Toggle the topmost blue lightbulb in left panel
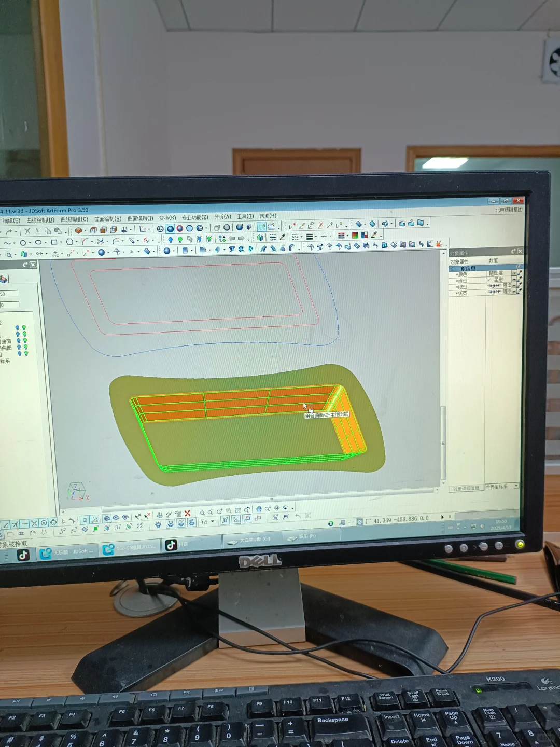The height and width of the screenshot is (747, 560). tap(18, 328)
